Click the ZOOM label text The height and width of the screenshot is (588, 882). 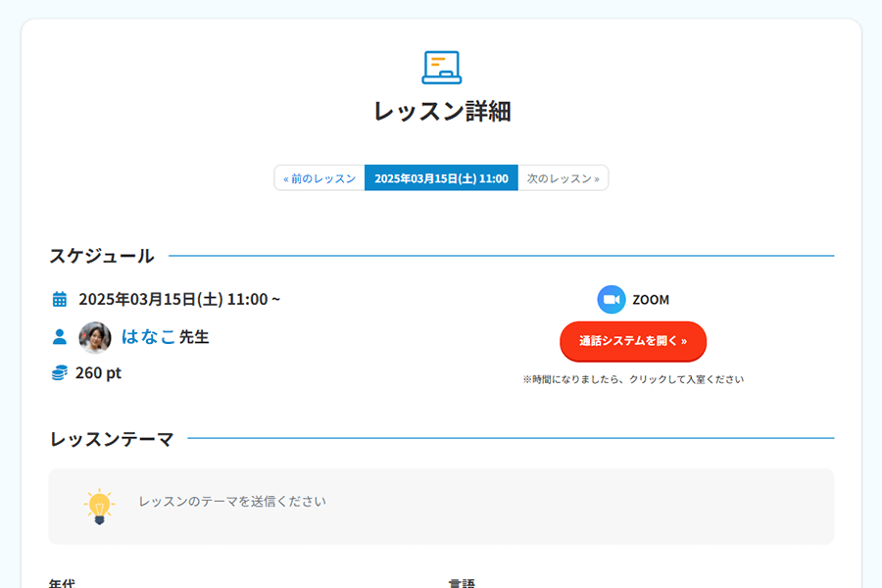pyautogui.click(x=651, y=300)
